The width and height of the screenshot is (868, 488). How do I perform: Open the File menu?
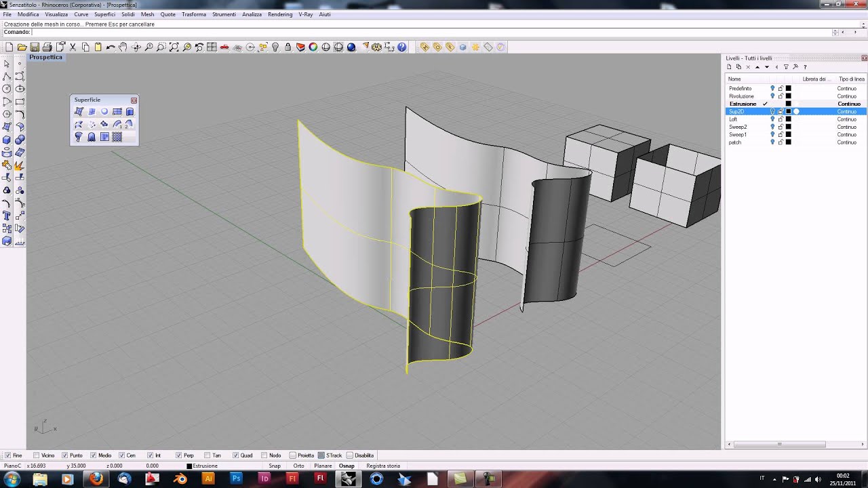point(7,14)
